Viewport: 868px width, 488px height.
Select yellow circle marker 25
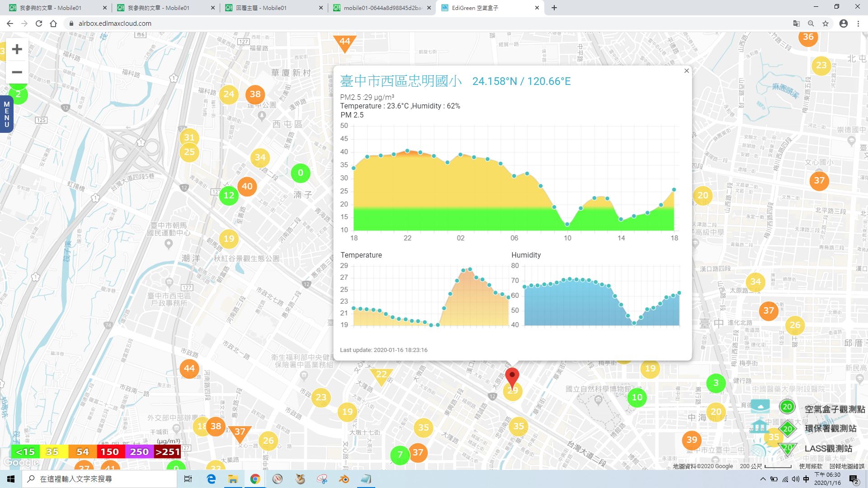(189, 152)
